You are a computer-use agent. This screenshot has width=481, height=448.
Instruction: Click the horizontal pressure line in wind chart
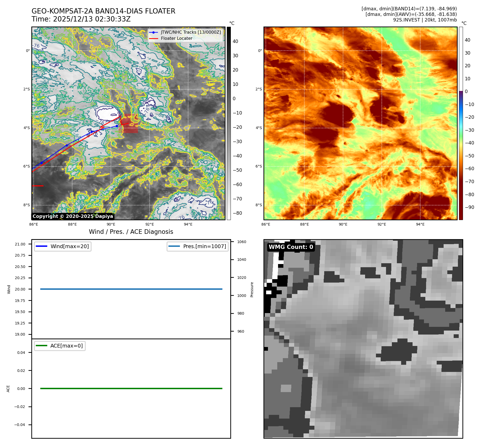click(131, 289)
